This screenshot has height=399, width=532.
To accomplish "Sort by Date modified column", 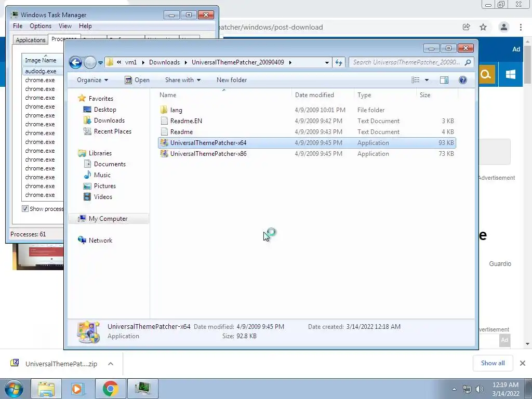I will pyautogui.click(x=322, y=95).
